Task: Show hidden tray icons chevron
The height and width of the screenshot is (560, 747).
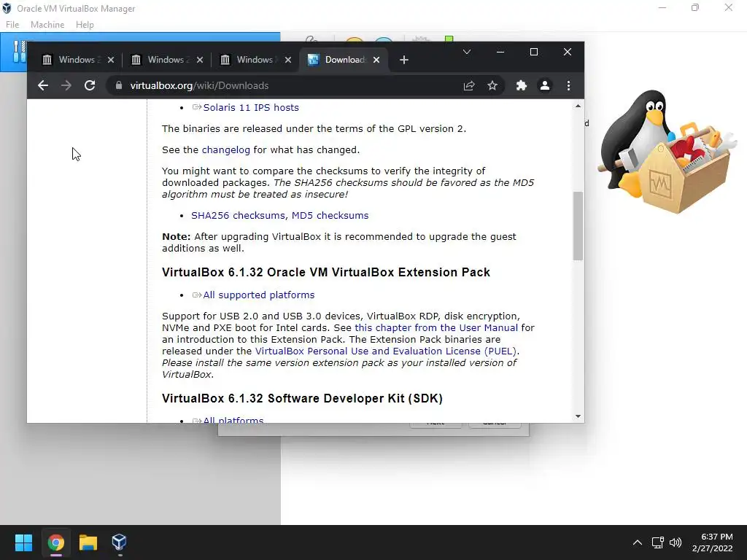Action: click(x=638, y=542)
